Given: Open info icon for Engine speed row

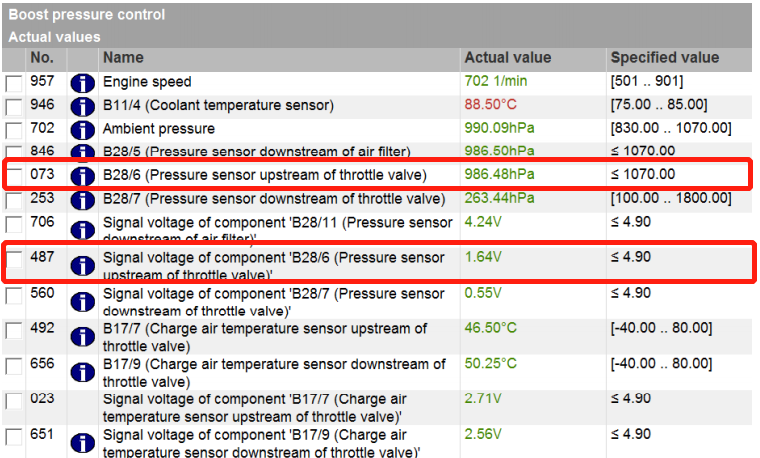Looking at the screenshot, I should click(82, 83).
